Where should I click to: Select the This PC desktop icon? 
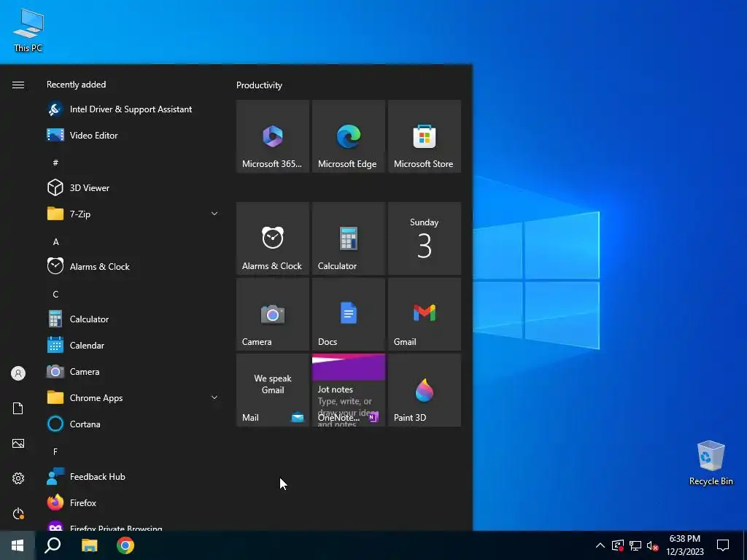click(28, 30)
